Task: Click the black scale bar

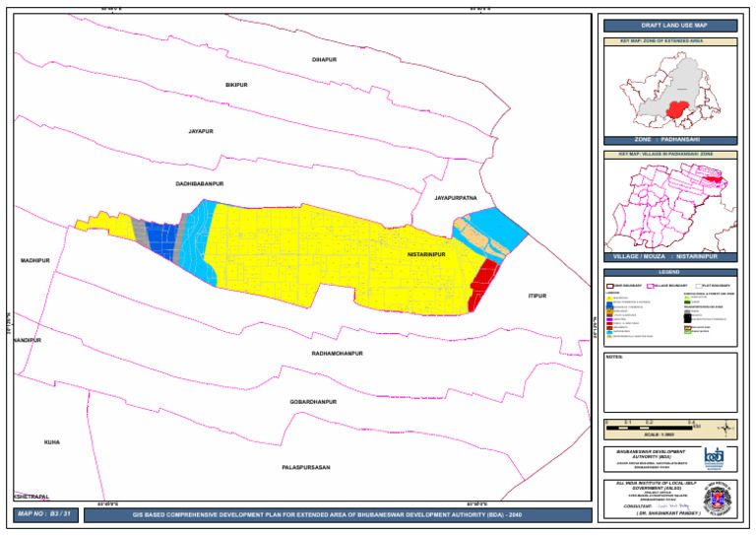Action: pyautogui.click(x=649, y=428)
